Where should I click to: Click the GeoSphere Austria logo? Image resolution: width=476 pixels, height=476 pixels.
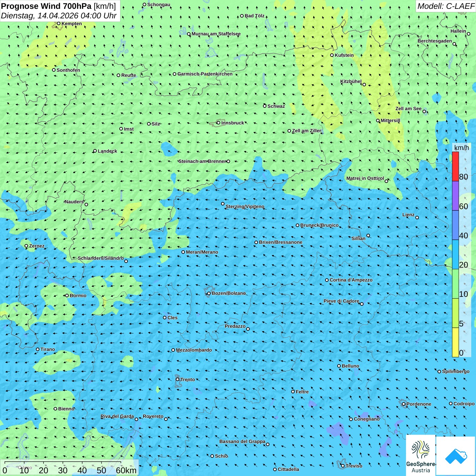click(421, 456)
